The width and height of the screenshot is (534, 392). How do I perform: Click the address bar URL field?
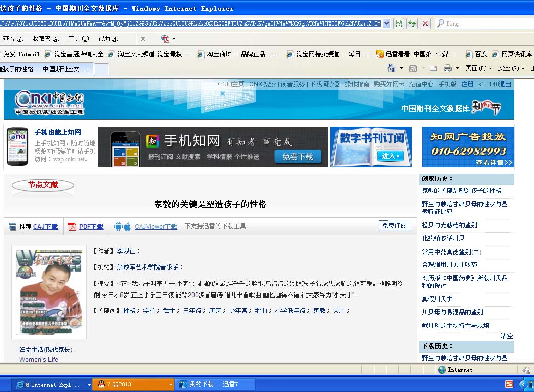[191, 23]
